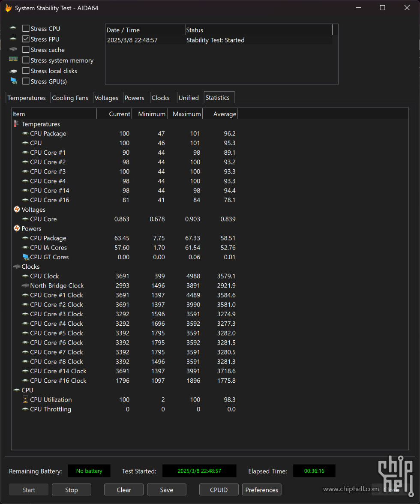
Task: Open Preferences
Action: click(261, 490)
